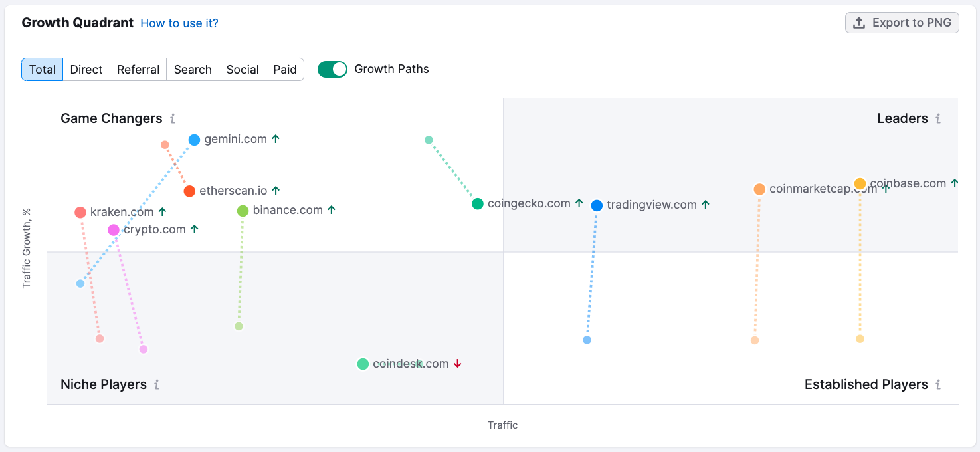Click the gemini.com label
The width and height of the screenshot is (980, 452).
[x=236, y=139]
